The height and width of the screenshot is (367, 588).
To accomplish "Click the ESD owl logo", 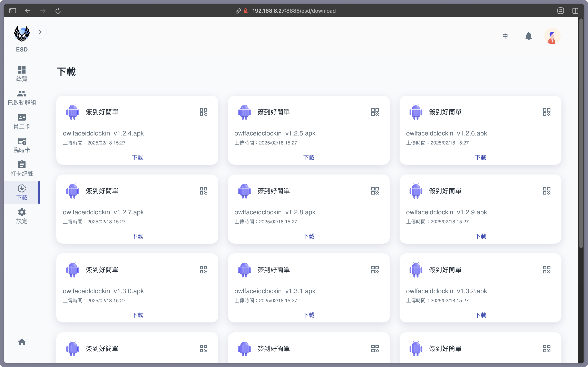I will point(22,34).
